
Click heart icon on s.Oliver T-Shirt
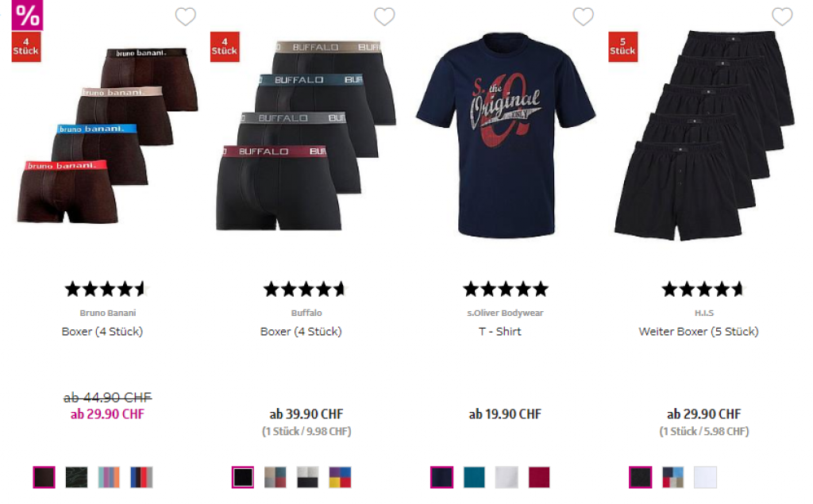click(583, 17)
